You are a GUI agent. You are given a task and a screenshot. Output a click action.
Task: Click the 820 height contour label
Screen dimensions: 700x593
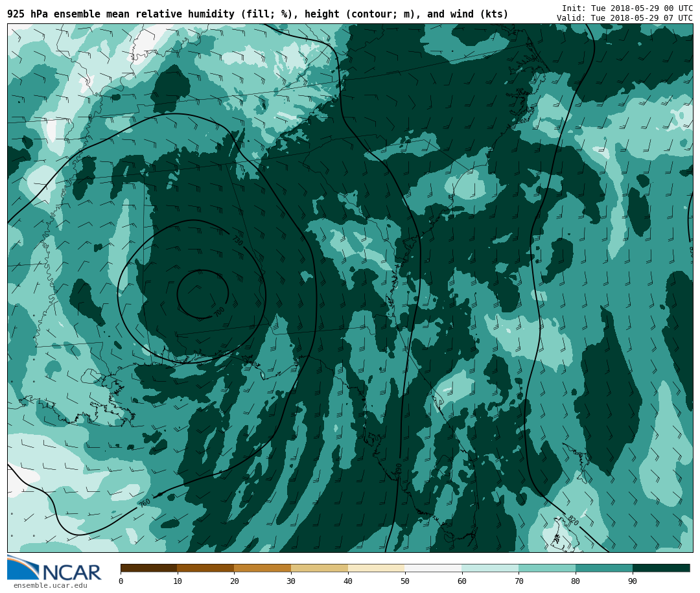point(572,520)
